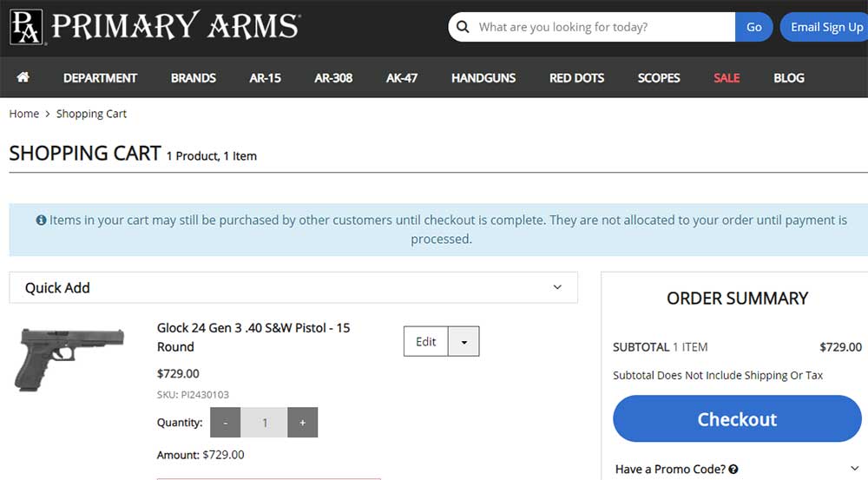This screenshot has height=480, width=868.
Task: Click the search input field
Action: click(x=603, y=27)
